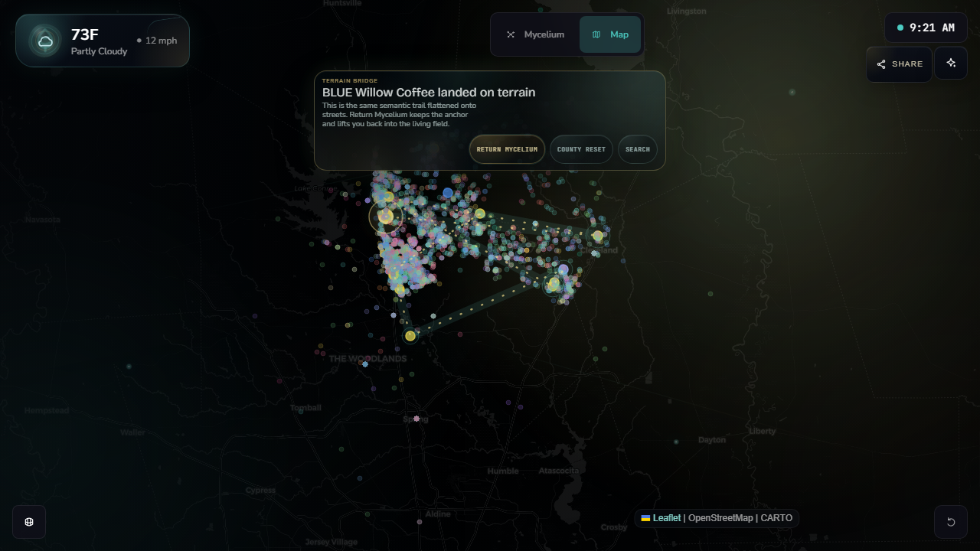Click the TERRAIN BRIDGE label
The height and width of the screenshot is (551, 980).
(x=349, y=80)
